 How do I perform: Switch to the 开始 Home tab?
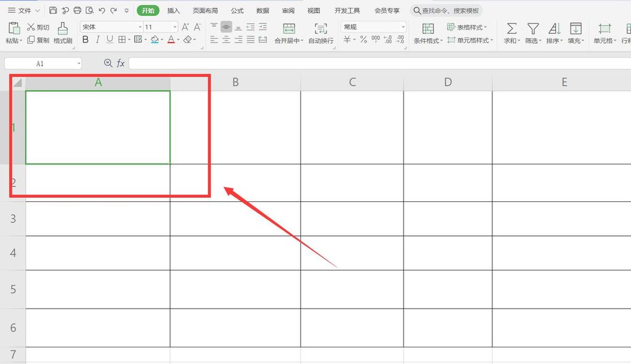click(x=148, y=10)
